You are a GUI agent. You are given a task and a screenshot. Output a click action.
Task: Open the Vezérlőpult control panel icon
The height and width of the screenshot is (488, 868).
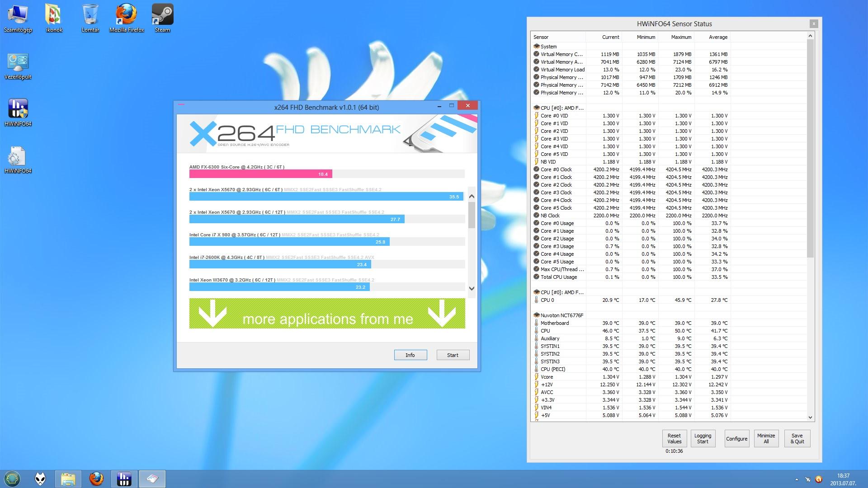tap(18, 66)
